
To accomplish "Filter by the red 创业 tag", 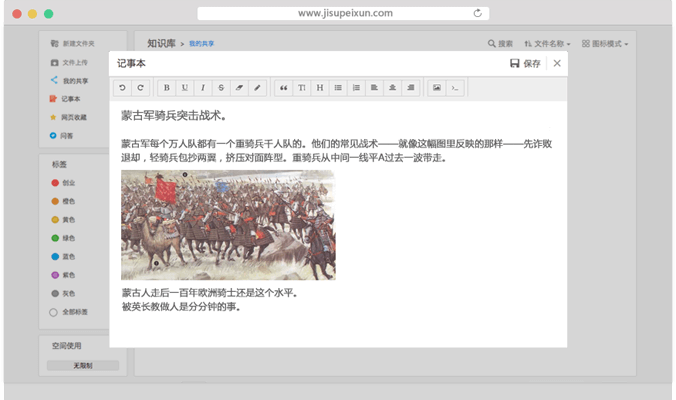I will [x=63, y=183].
